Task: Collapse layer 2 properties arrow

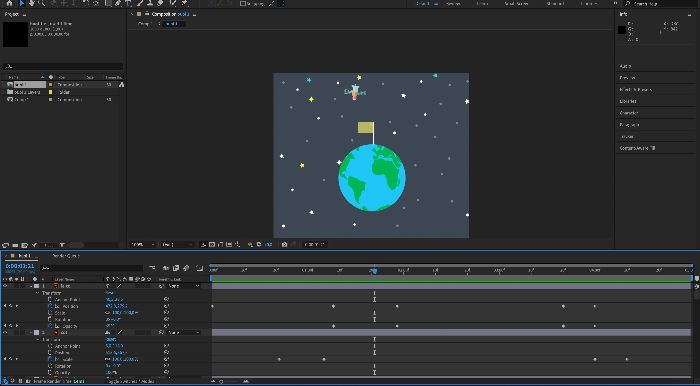Action: [x=31, y=333]
